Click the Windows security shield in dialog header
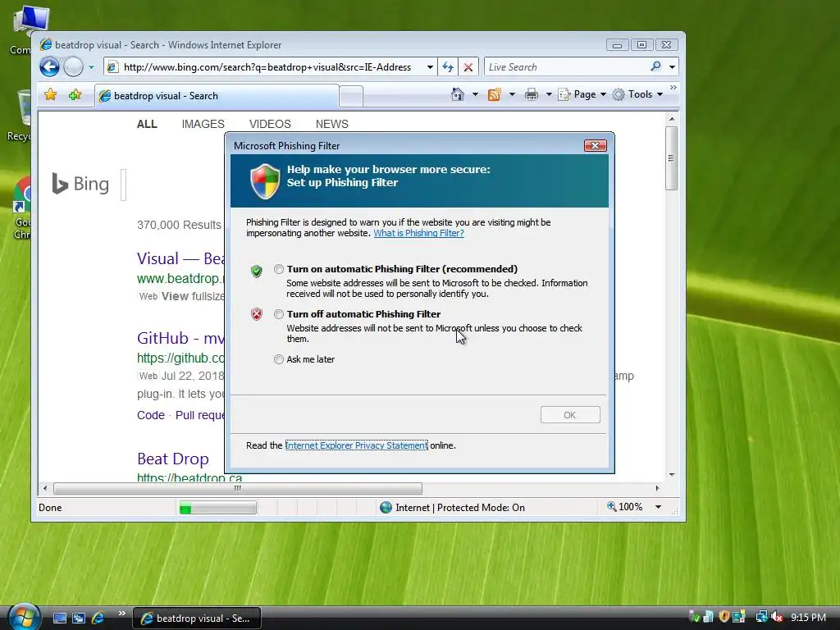The height and width of the screenshot is (630, 840). pos(265,181)
